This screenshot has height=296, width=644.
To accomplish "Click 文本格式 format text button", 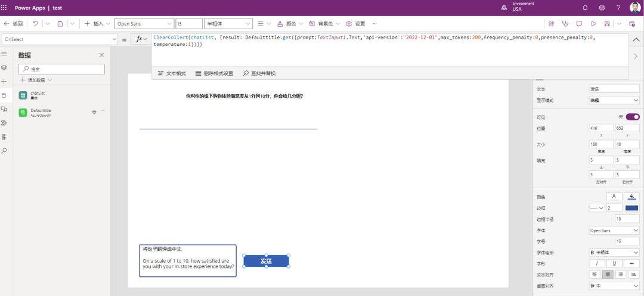I will click(172, 73).
